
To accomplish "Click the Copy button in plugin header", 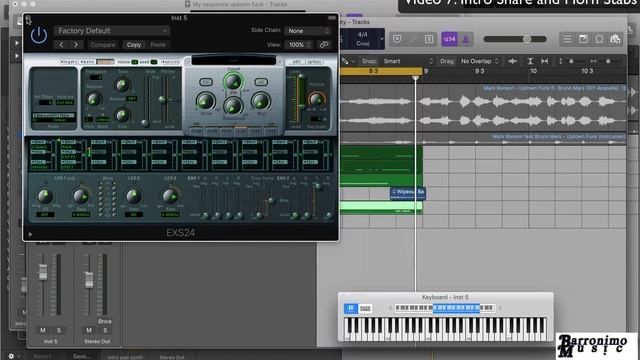I will [133, 44].
